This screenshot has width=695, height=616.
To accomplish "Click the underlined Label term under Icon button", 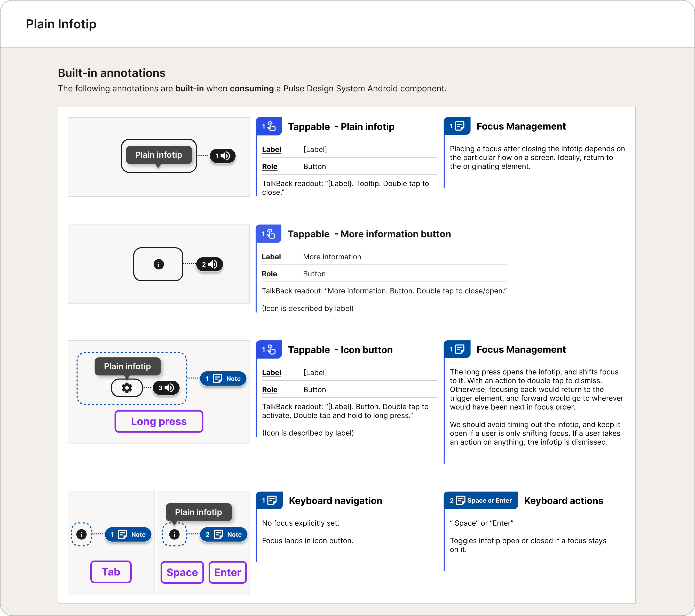I will pos(271,373).
